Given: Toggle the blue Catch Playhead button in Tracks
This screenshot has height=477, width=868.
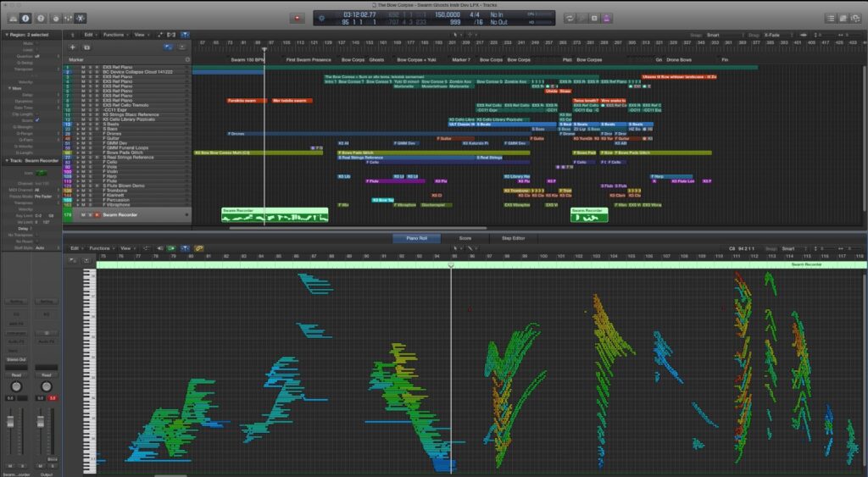Looking at the screenshot, I should [x=185, y=35].
